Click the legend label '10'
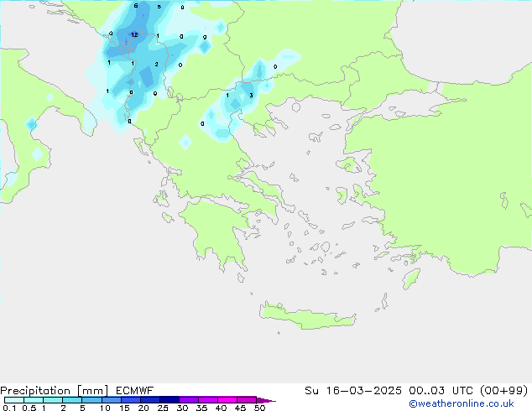Image resolution: width=532 pixels, height=411 pixels. point(105,408)
